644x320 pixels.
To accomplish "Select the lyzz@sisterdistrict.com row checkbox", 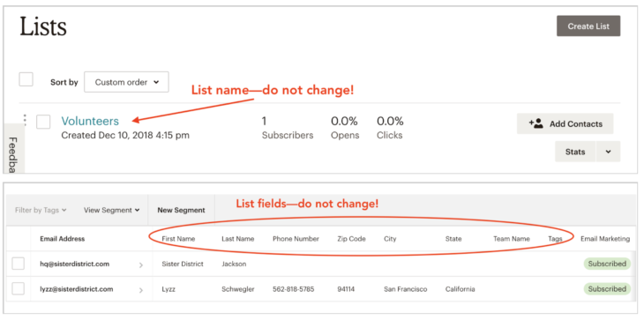I will coord(18,289).
